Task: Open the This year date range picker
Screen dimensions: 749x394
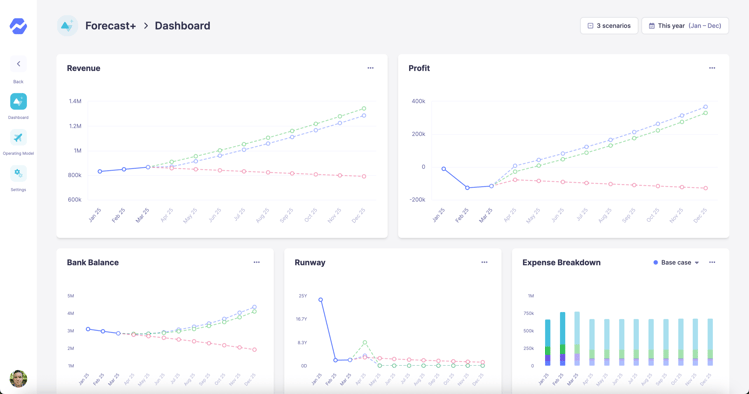Action: (685, 26)
